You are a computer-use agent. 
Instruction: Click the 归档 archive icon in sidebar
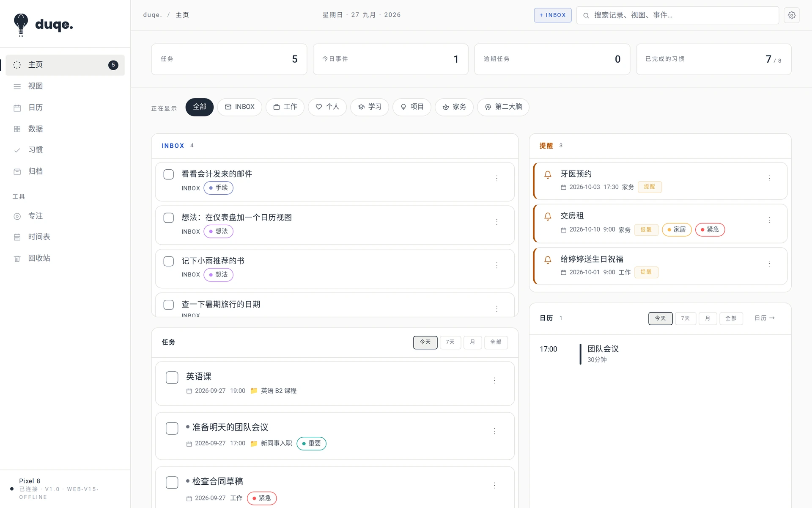[17, 171]
